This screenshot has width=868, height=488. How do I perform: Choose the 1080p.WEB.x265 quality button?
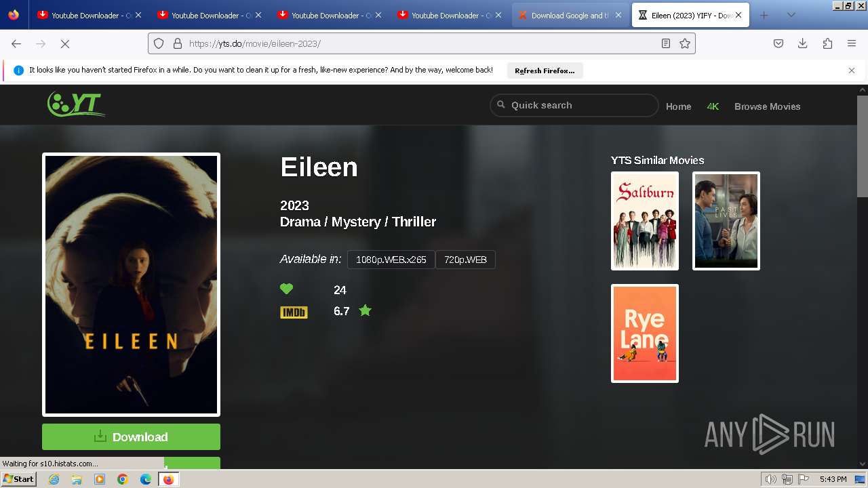(x=391, y=260)
